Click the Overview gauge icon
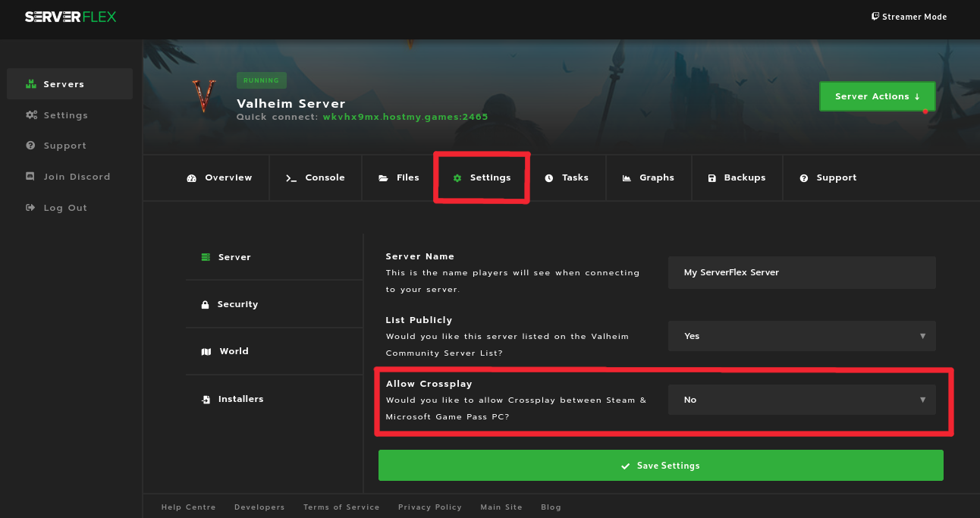The height and width of the screenshot is (518, 980). point(191,178)
